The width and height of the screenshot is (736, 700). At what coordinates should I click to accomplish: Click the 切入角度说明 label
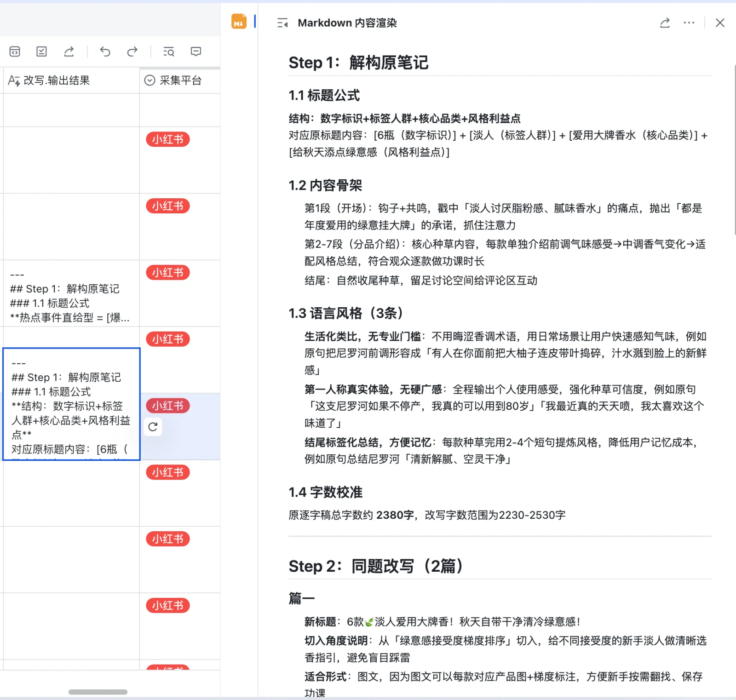coord(336,641)
